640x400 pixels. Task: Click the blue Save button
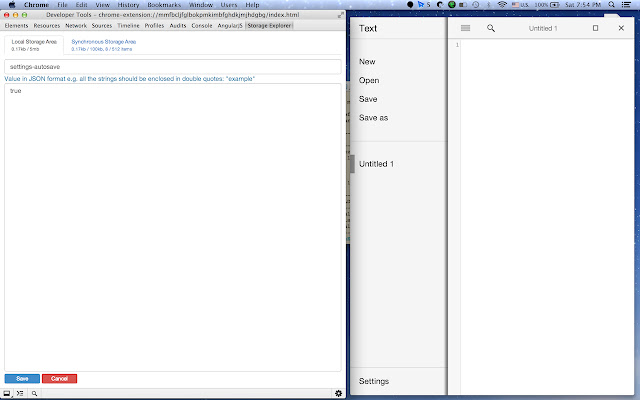[x=22, y=379]
